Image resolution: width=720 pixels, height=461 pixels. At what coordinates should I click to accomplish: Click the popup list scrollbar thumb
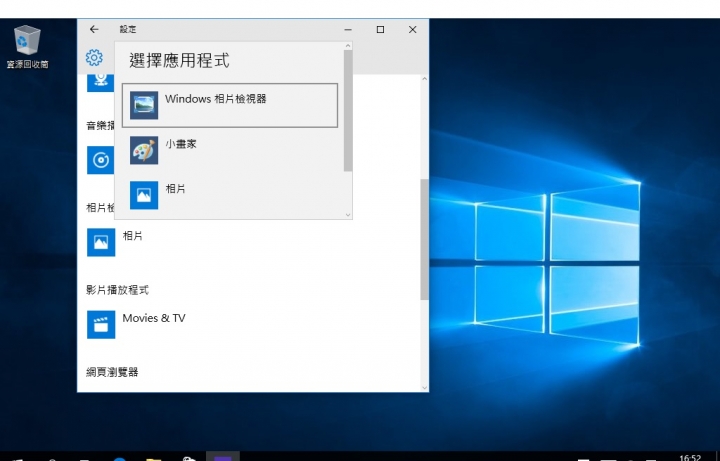[348, 111]
